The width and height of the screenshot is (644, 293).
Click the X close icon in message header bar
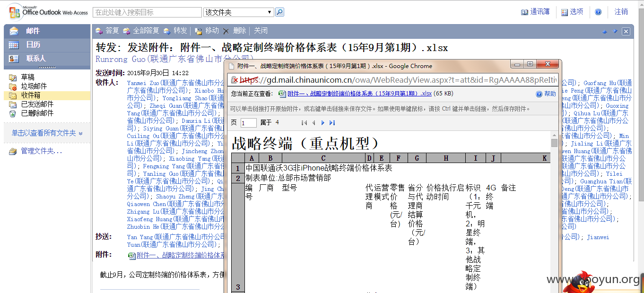626,32
